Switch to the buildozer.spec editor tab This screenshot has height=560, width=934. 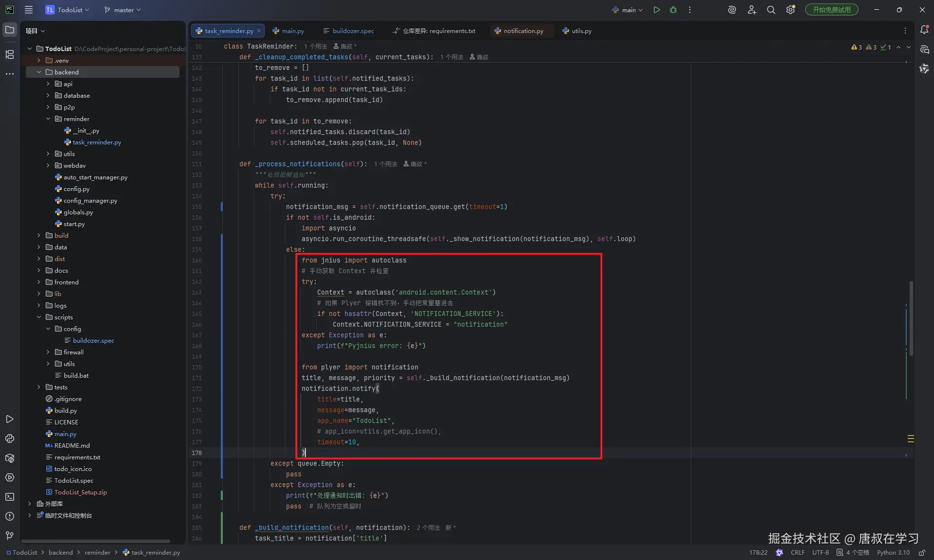coord(353,31)
